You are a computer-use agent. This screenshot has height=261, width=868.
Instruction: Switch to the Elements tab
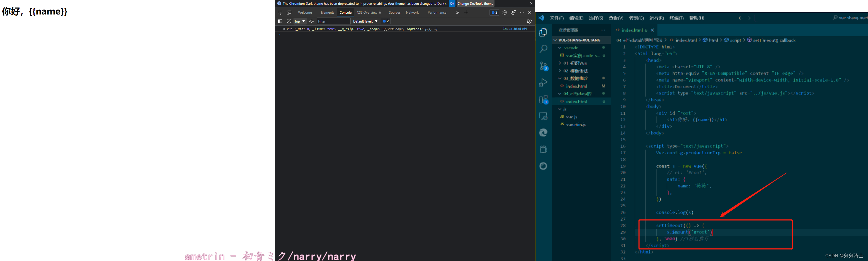coord(328,13)
